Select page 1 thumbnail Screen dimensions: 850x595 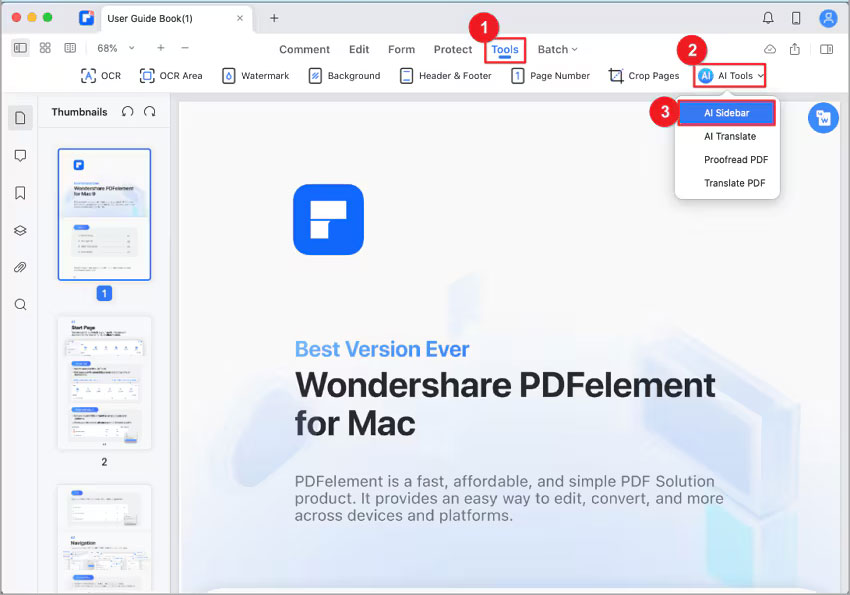pyautogui.click(x=104, y=215)
